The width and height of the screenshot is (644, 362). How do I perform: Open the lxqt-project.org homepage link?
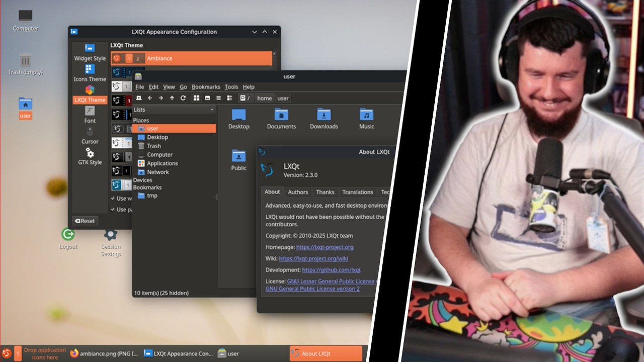(x=325, y=247)
